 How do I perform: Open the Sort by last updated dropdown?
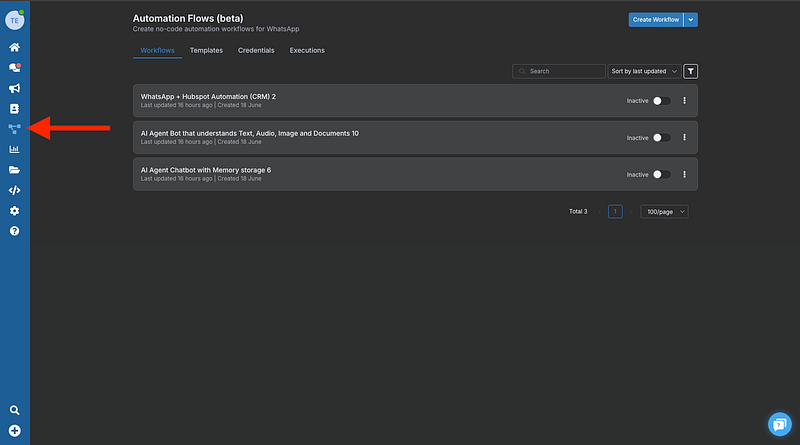tap(644, 71)
